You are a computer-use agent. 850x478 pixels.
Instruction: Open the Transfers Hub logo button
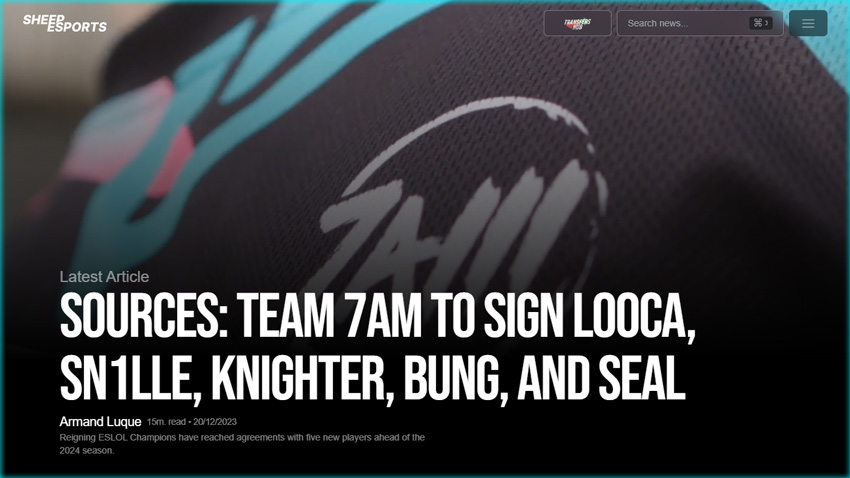point(577,23)
